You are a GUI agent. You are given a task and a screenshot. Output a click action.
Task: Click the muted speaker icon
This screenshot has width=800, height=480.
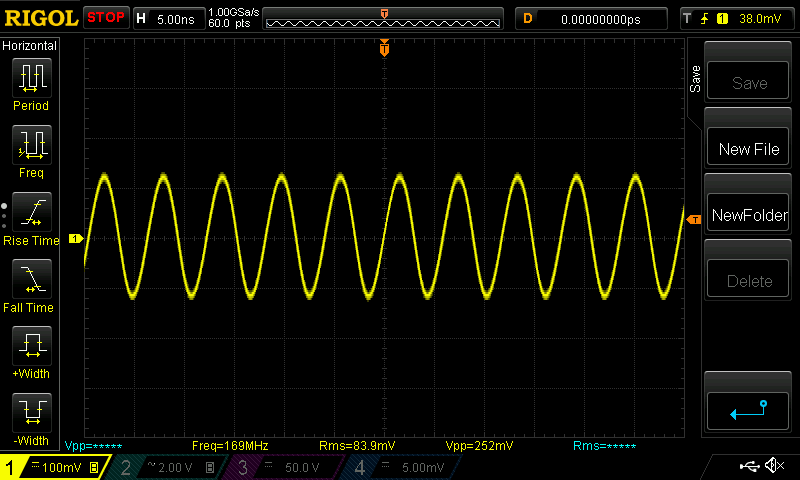coord(774,465)
